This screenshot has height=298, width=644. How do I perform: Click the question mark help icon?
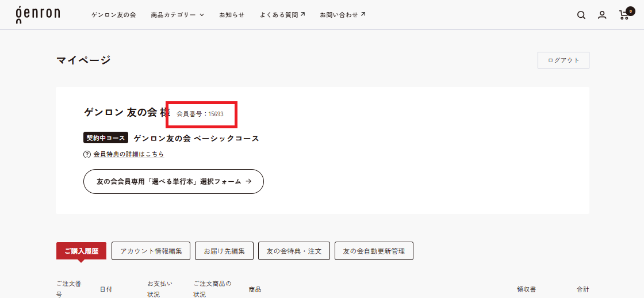click(x=87, y=155)
